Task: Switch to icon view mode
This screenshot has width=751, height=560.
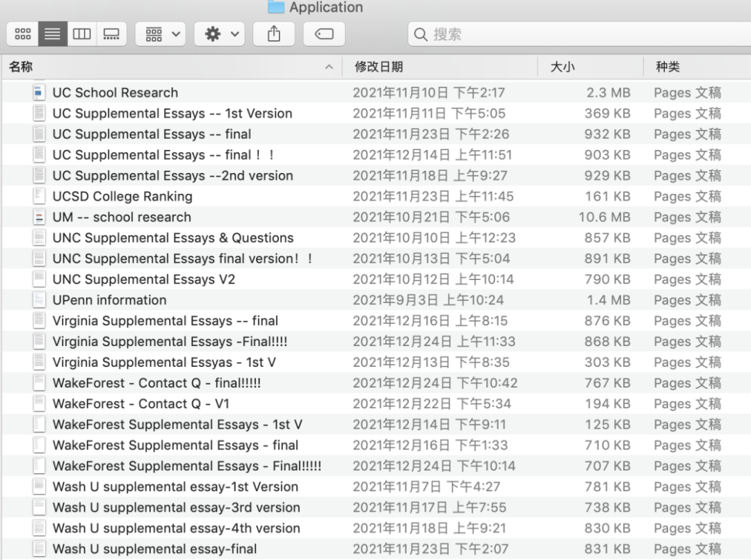Action: pyautogui.click(x=23, y=34)
